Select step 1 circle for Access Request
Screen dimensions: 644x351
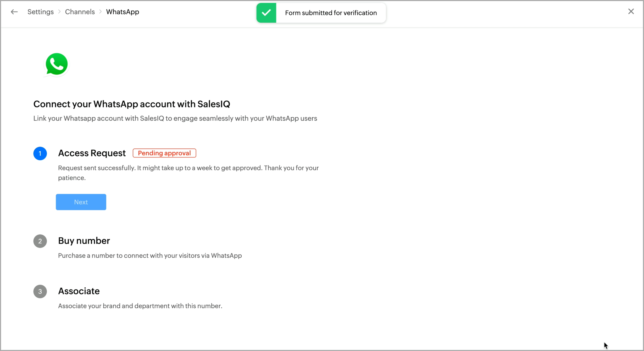point(40,154)
